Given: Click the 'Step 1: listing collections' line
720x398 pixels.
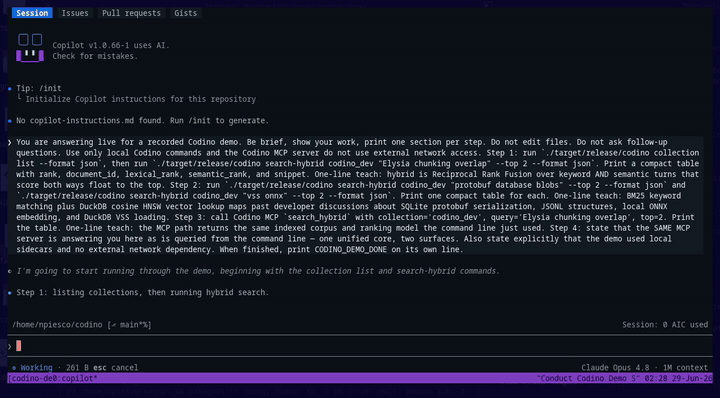Looking at the screenshot, I should point(142,292).
